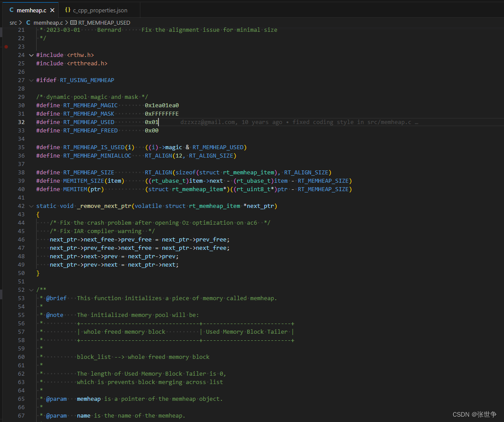This screenshot has width=504, height=422.
Task: Remove the red breakpoint on line 23
Action: [x=5, y=46]
